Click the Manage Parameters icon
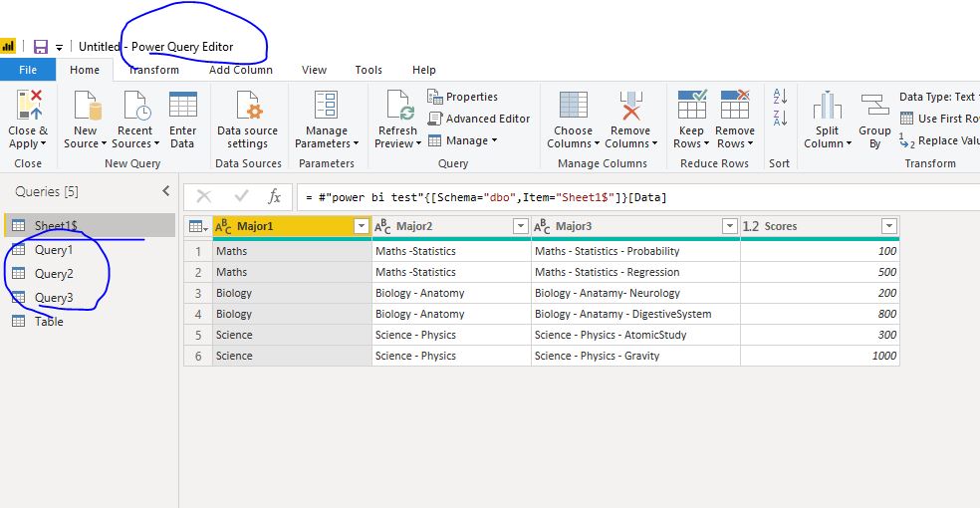The width and height of the screenshot is (980, 508). (326, 105)
